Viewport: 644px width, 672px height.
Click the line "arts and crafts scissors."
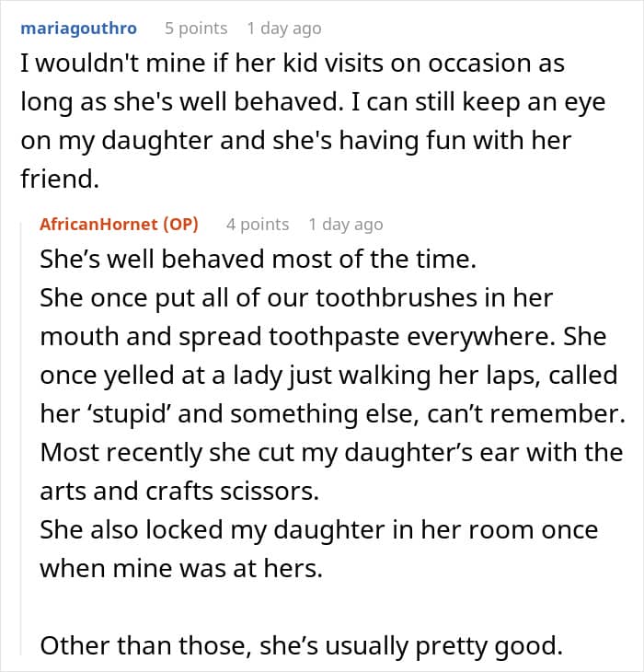pos(179,492)
